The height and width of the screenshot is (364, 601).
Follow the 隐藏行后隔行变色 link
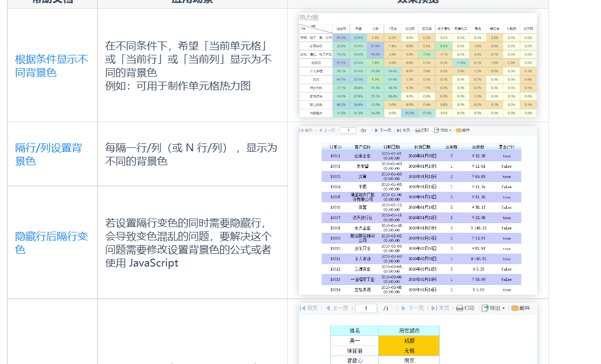[51, 242]
